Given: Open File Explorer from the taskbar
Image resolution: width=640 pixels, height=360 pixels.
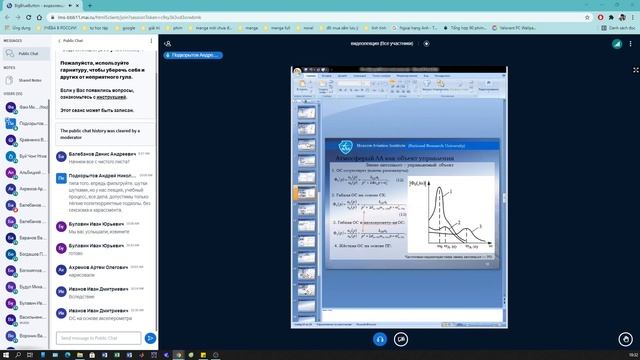Looking at the screenshot, I should [80, 355].
